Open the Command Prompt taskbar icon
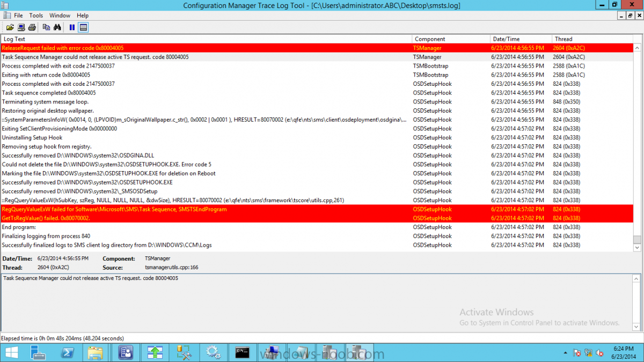This screenshot has height=362, width=644. pyautogui.click(x=242, y=352)
